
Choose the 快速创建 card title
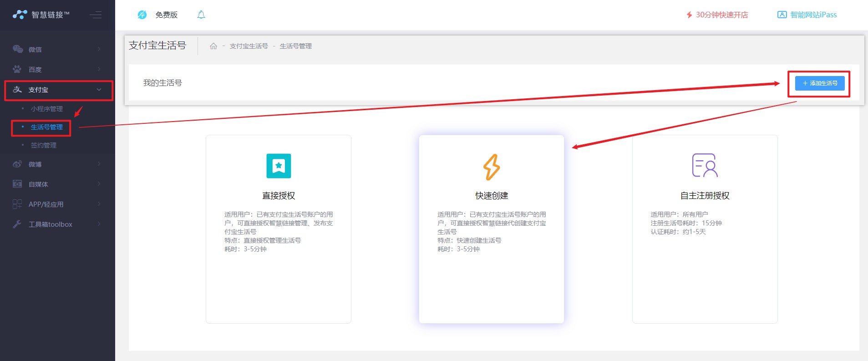pyautogui.click(x=492, y=196)
